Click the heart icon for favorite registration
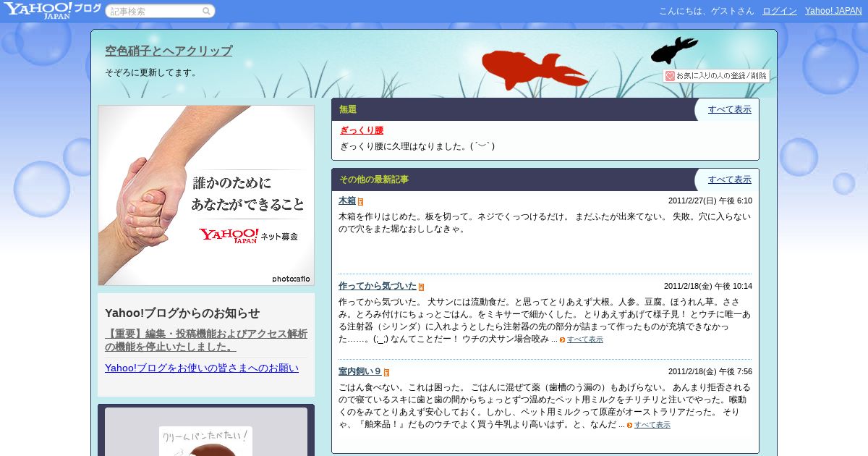The image size is (868, 456). pyautogui.click(x=670, y=76)
